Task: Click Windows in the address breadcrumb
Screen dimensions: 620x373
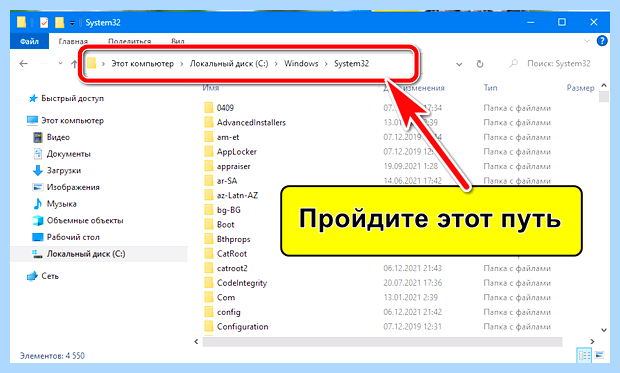Action: coord(301,64)
